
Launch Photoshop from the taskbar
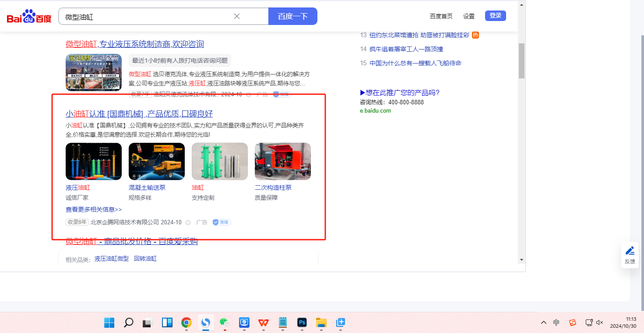coord(302,323)
